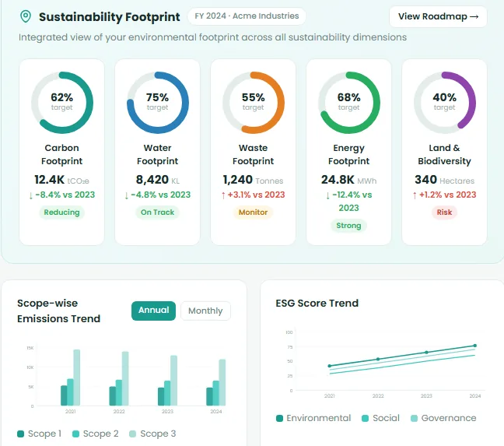
Task: Click the Monitor status badge
Action: tap(253, 212)
